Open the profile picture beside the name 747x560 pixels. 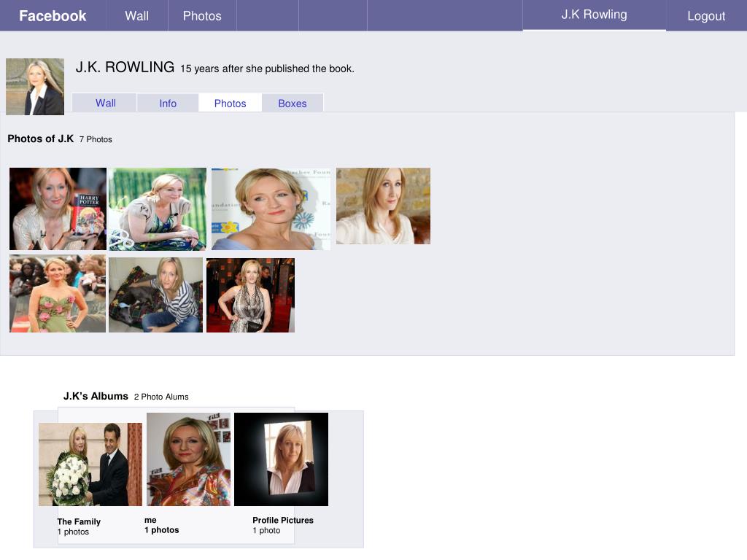35,87
